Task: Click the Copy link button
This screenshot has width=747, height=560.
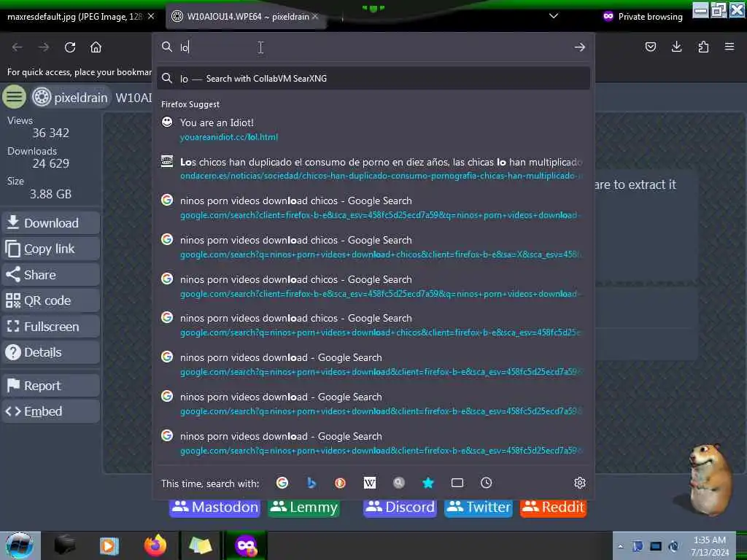Action: pyautogui.click(x=50, y=249)
